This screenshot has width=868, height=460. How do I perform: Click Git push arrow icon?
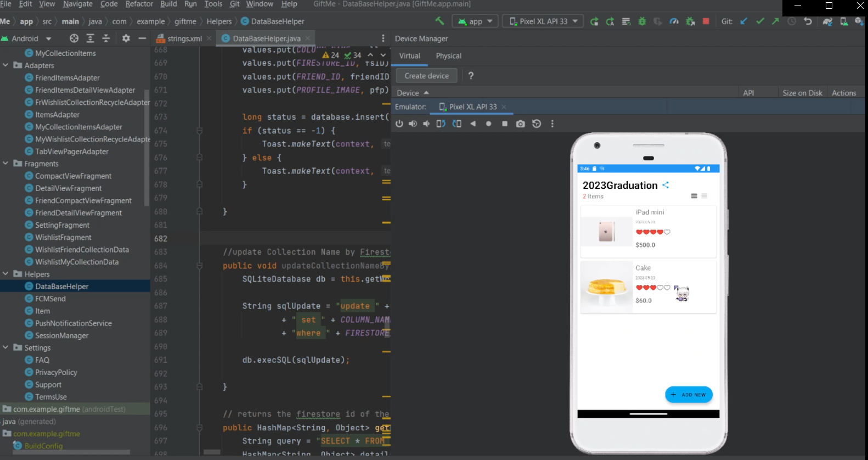point(775,21)
